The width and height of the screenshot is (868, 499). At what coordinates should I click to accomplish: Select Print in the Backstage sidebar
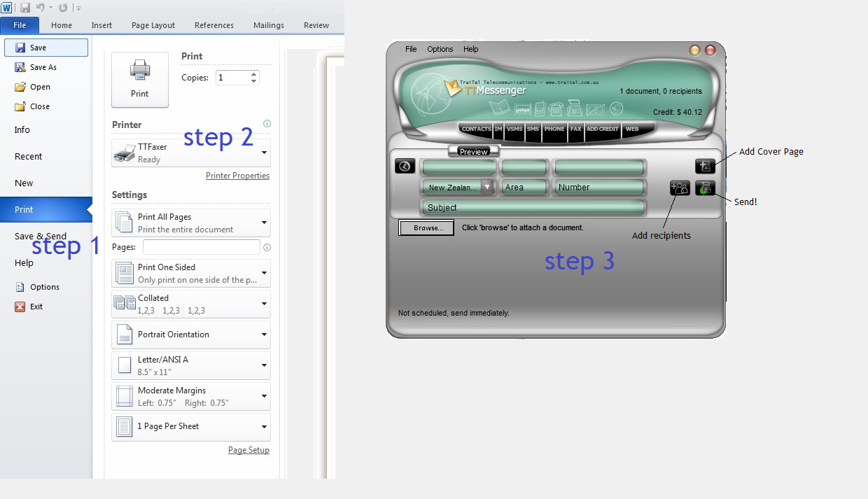(46, 210)
